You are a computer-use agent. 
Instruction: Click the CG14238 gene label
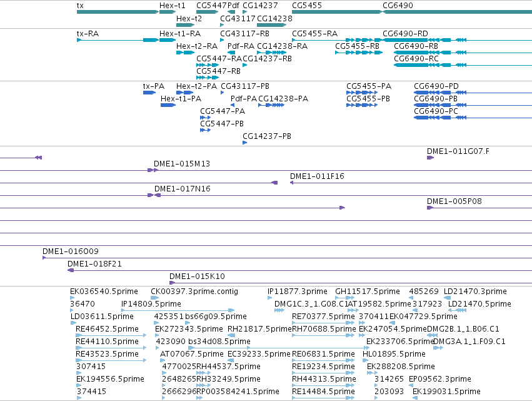click(x=275, y=18)
